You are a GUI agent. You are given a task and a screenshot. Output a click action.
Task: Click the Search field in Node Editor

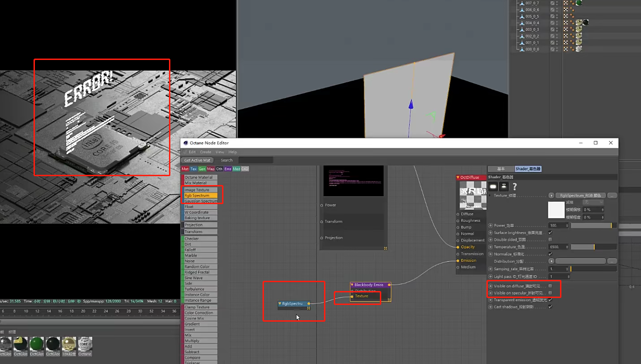click(x=256, y=160)
